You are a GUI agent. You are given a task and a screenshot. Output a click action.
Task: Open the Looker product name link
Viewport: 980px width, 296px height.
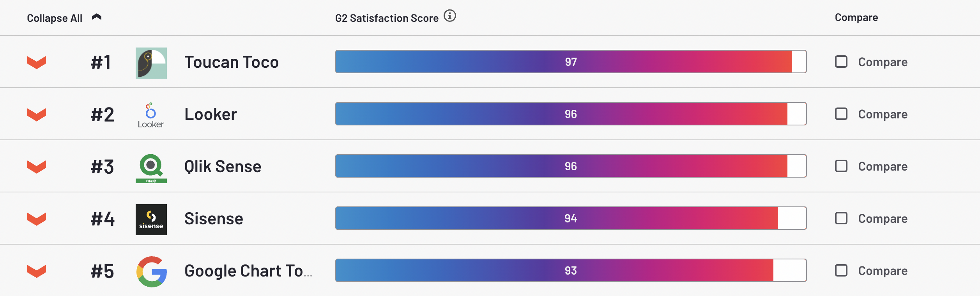[211, 115]
